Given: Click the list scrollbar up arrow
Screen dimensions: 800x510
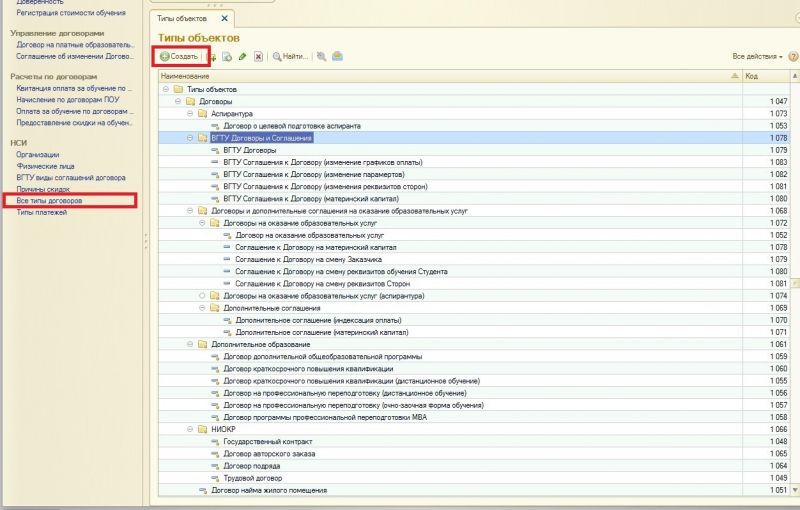Looking at the screenshot, I should click(795, 76).
